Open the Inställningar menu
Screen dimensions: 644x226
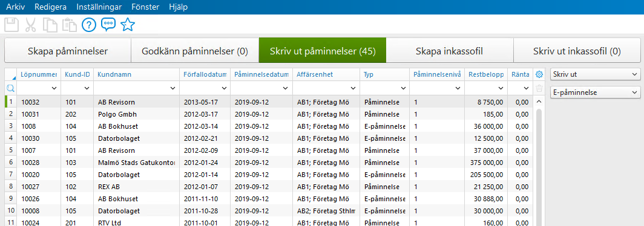click(100, 7)
